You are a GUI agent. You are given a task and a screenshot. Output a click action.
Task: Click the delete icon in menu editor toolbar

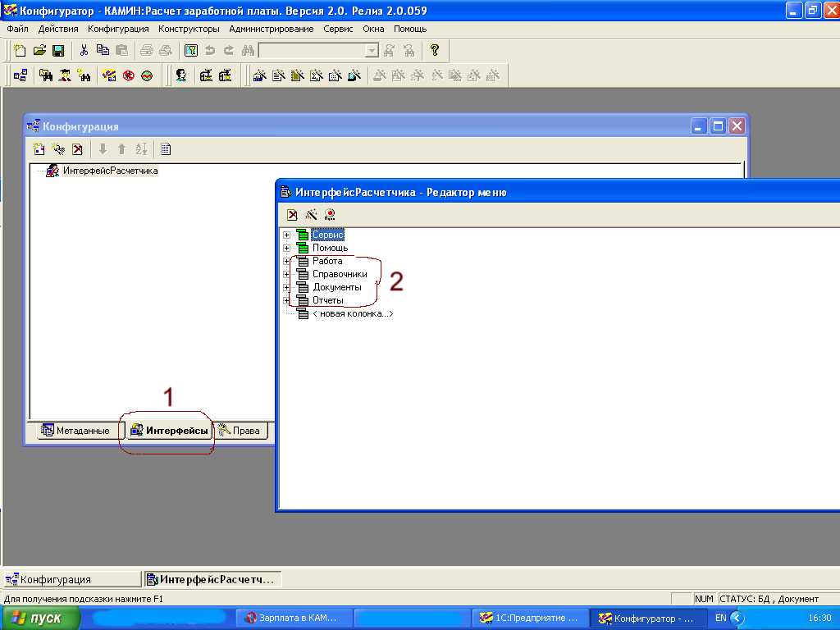click(292, 215)
